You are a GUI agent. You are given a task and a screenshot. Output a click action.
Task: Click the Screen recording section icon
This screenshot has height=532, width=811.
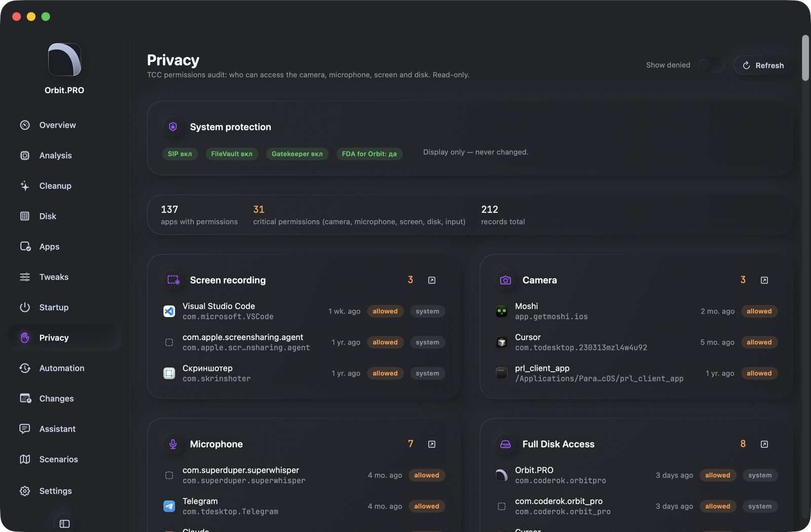[173, 280]
